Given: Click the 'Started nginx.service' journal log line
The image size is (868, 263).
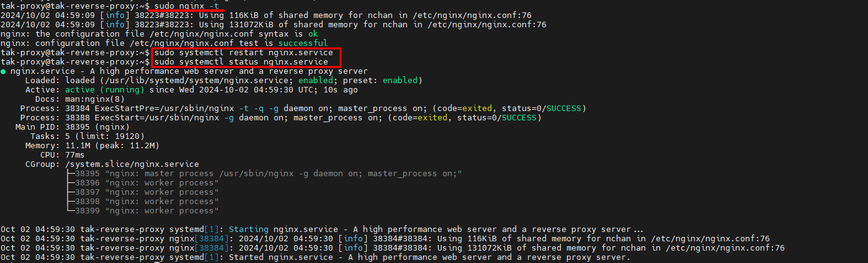Looking at the screenshot, I should (315, 257).
